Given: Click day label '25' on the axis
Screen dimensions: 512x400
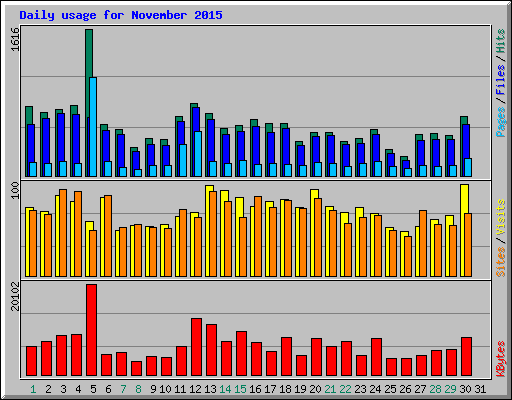Looking at the screenshot, I should click(390, 389).
